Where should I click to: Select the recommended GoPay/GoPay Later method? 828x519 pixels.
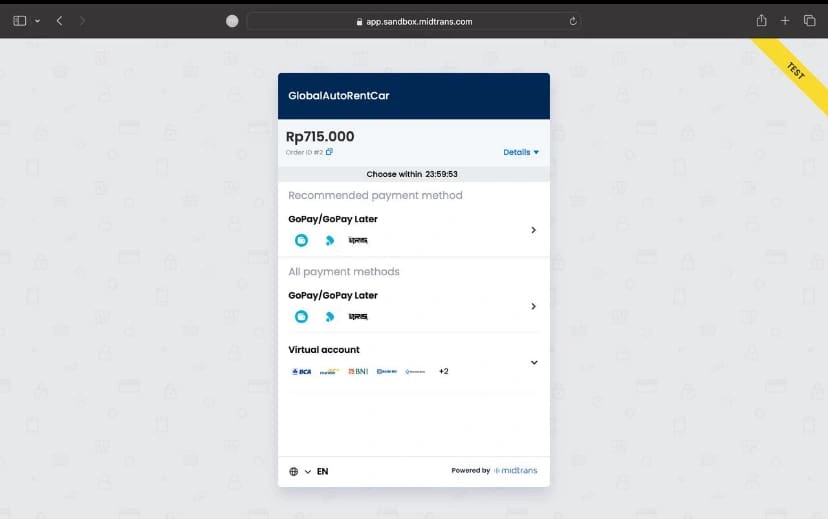[413, 230]
